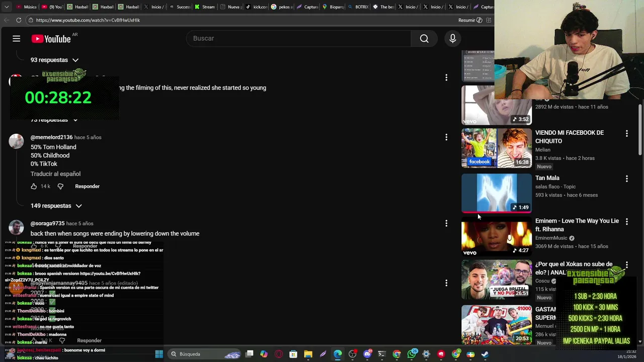This screenshot has width=644, height=362.
Task: Open the @soraga9735 channel name link
Action: click(x=47, y=223)
